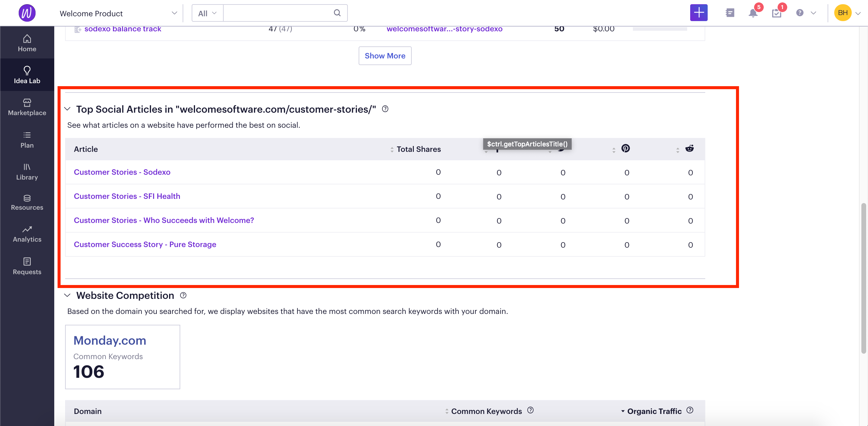This screenshot has height=426, width=868.
Task: Click the Welcome logo icon
Action: pos(27,13)
